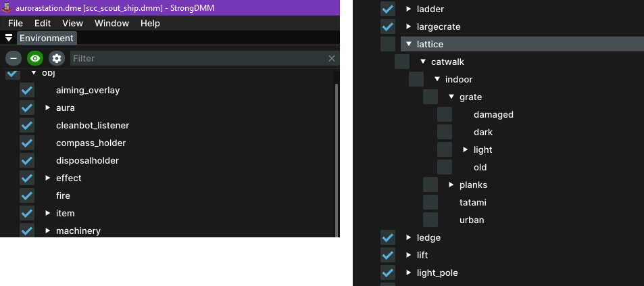Expand the light node under grate

click(x=466, y=149)
